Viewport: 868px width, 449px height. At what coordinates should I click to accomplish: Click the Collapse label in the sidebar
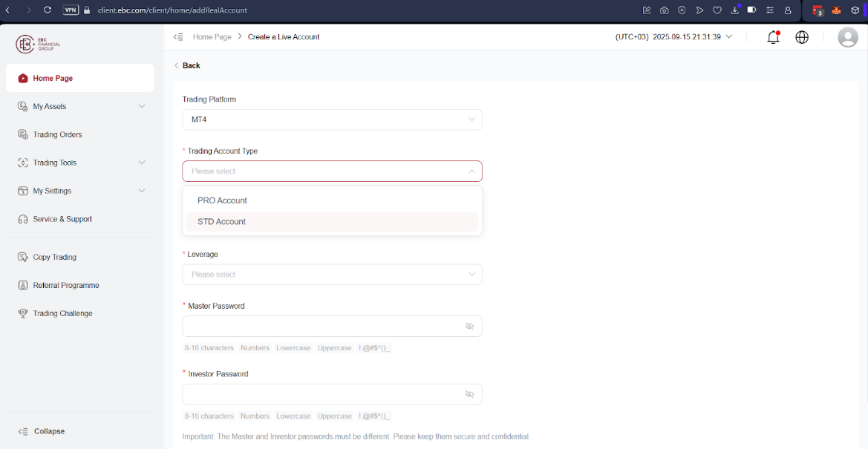point(49,431)
